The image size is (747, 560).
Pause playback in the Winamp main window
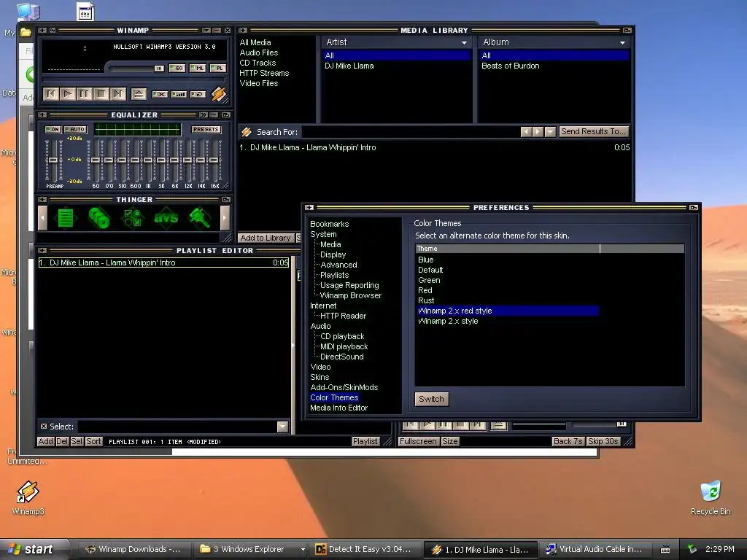click(x=84, y=94)
